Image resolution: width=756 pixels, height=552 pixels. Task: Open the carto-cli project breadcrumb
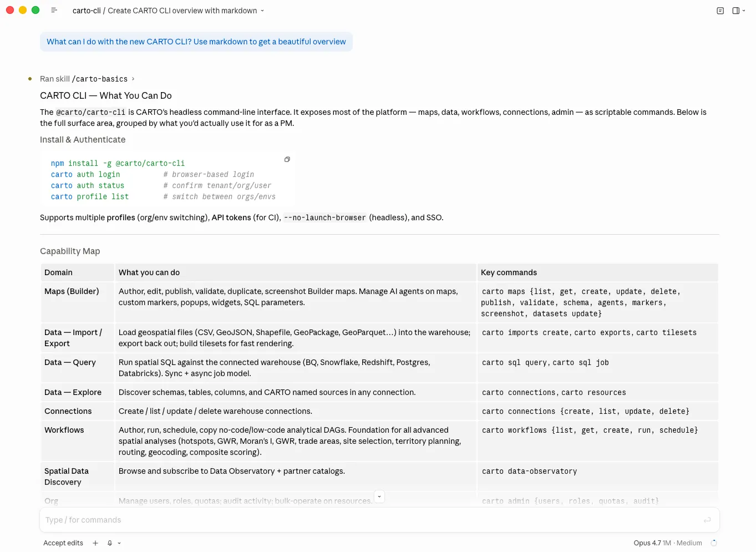point(87,11)
